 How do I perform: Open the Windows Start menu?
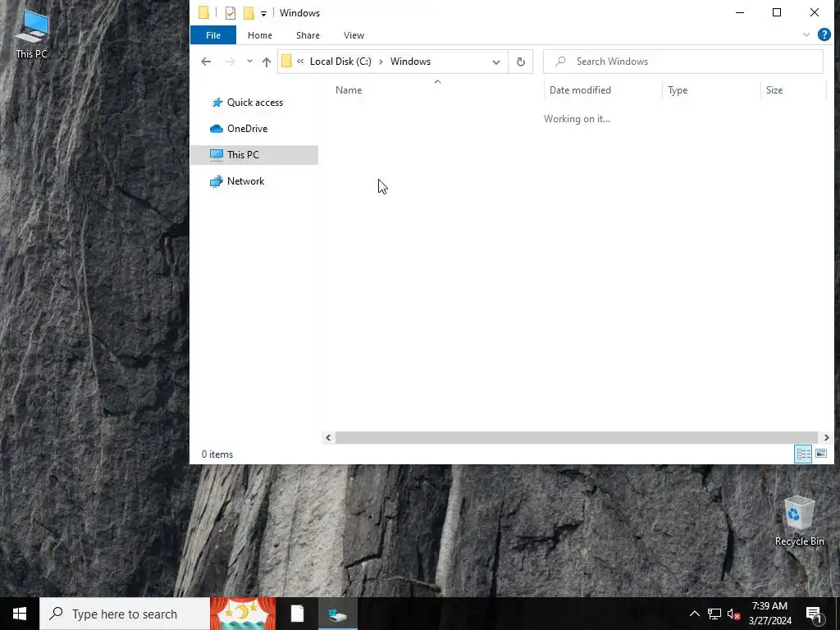point(20,614)
